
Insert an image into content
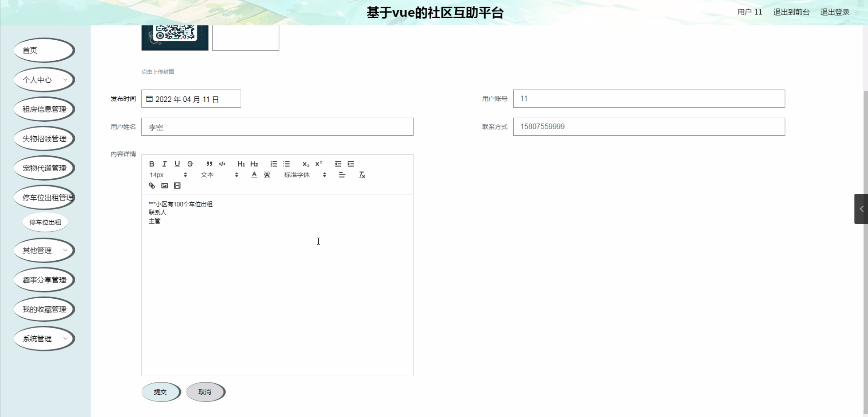point(165,186)
